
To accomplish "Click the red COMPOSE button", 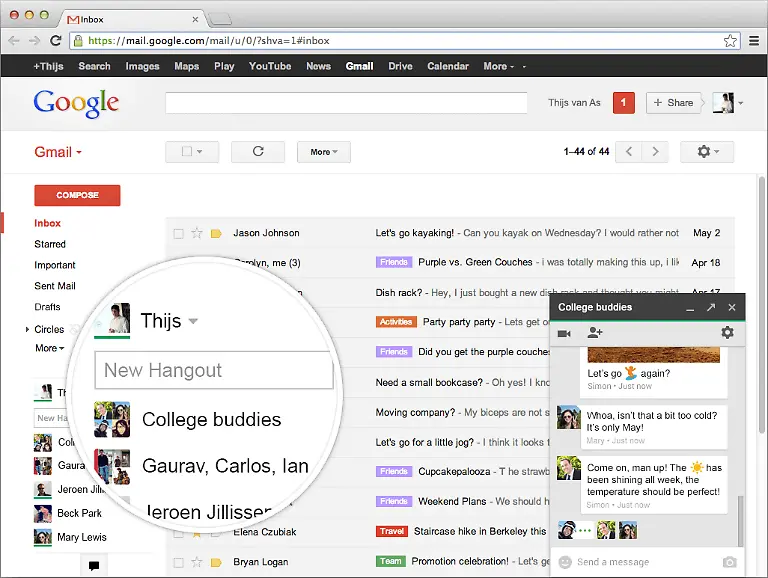I will coord(77,195).
